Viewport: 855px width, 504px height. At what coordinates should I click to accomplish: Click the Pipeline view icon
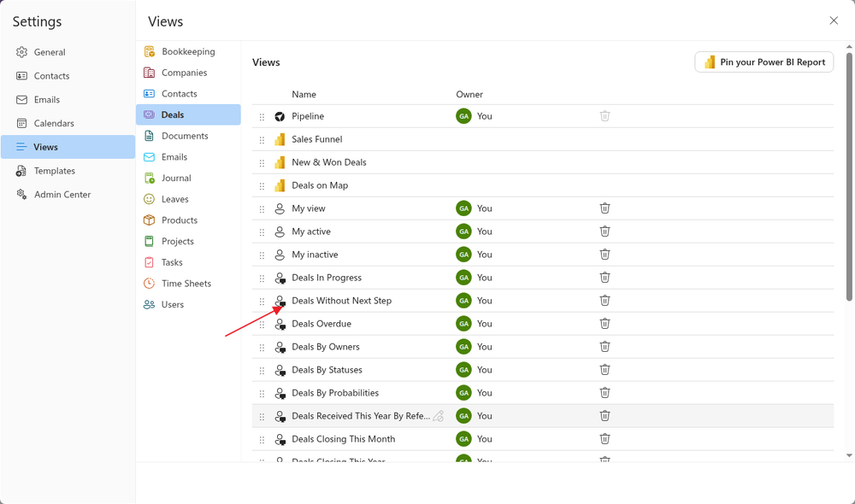(280, 116)
